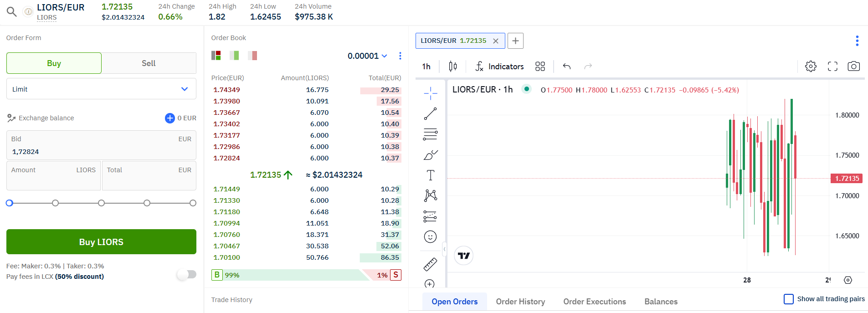The height and width of the screenshot is (313, 868).
Task: Close the LIORS/EUR chart tab
Action: click(x=496, y=41)
